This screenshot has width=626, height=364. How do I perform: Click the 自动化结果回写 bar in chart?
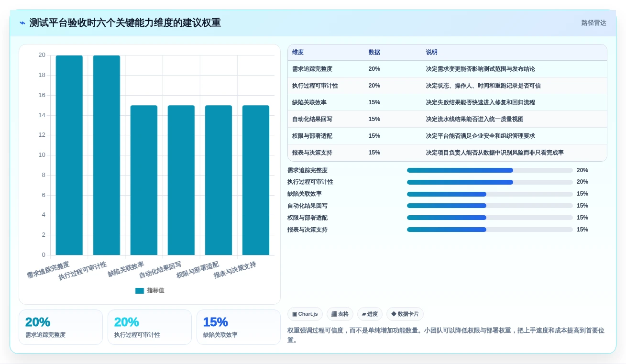click(181, 180)
